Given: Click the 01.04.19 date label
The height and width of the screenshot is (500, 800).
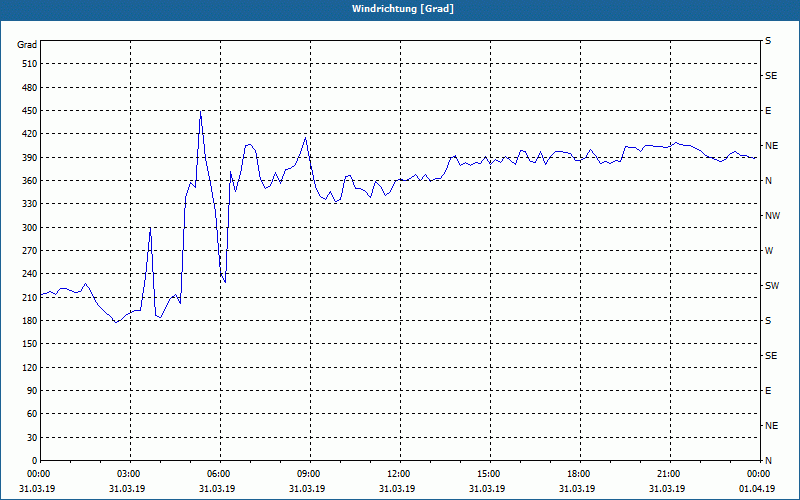Looking at the screenshot, I should coord(757,489).
